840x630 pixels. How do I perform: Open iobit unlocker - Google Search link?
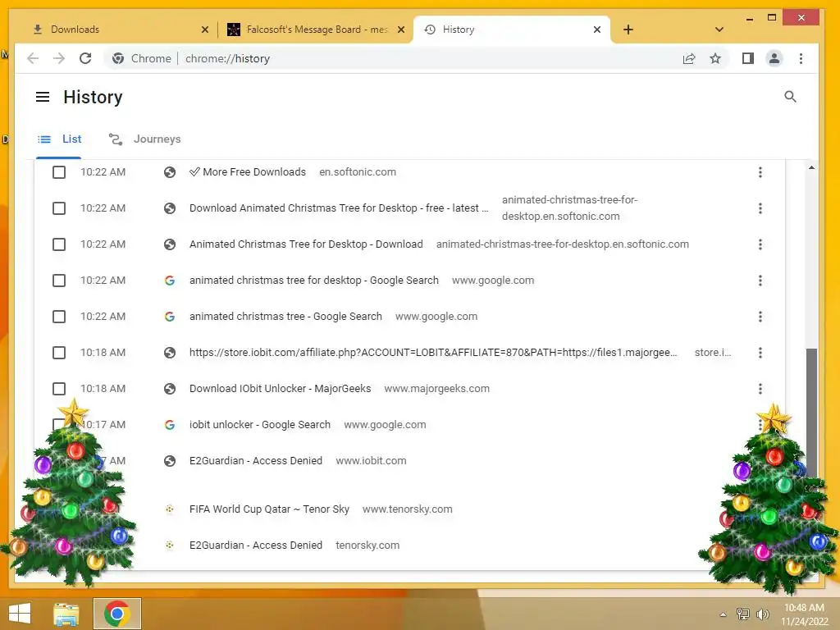coord(260,425)
